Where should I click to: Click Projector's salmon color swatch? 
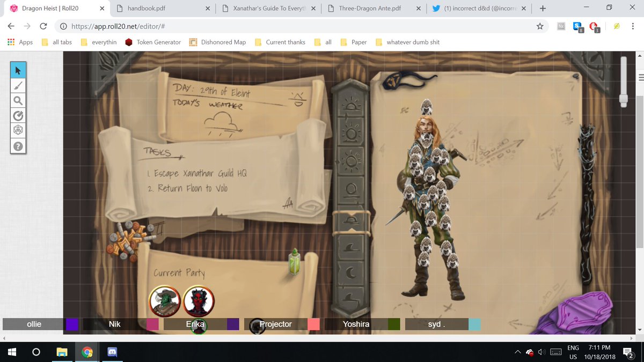click(x=313, y=324)
